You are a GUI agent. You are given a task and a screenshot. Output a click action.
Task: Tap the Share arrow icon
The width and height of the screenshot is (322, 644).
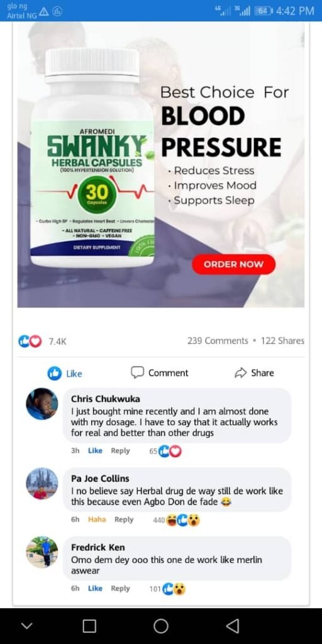(x=240, y=373)
